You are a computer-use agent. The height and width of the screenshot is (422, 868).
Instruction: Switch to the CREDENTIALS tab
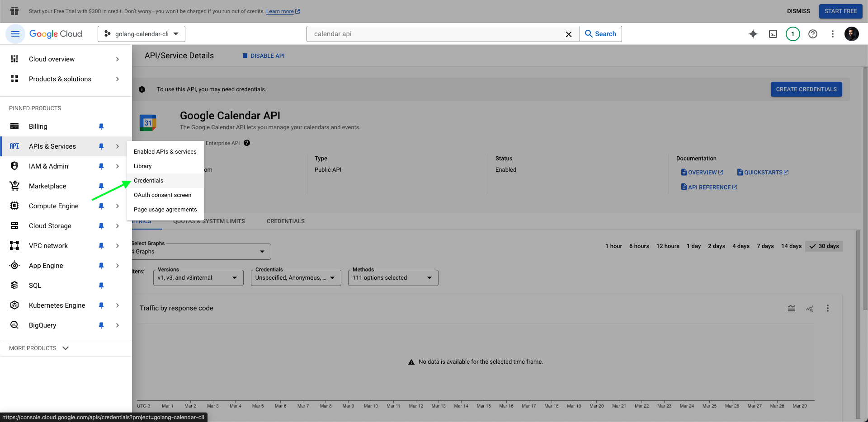[x=286, y=221]
